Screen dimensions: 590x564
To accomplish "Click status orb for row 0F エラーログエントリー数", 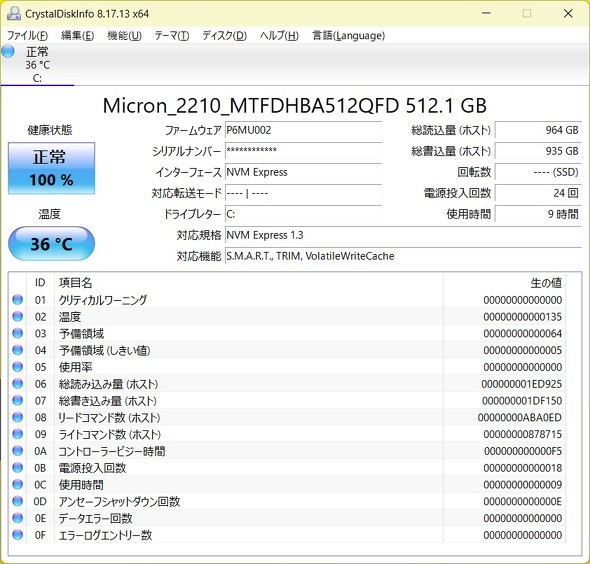I will [x=17, y=535].
